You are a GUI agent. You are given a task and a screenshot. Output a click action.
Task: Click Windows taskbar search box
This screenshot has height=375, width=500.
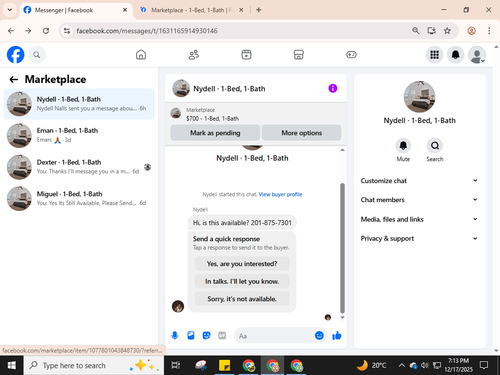(x=93, y=365)
